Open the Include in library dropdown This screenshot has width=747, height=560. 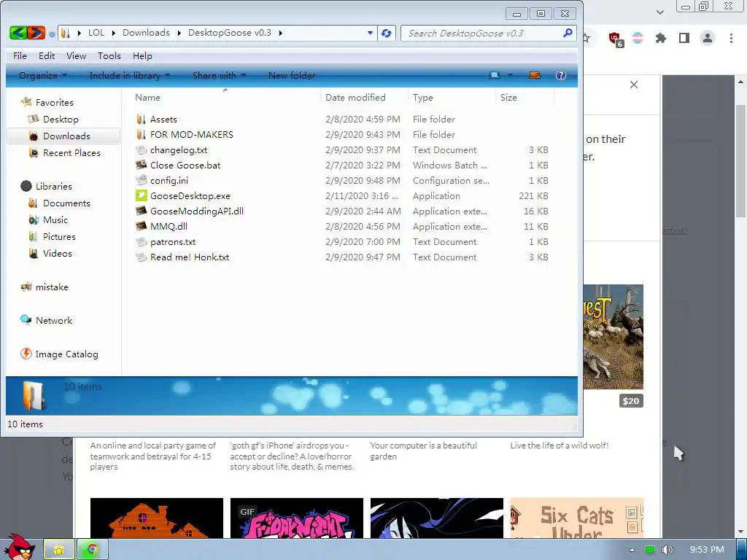[129, 76]
